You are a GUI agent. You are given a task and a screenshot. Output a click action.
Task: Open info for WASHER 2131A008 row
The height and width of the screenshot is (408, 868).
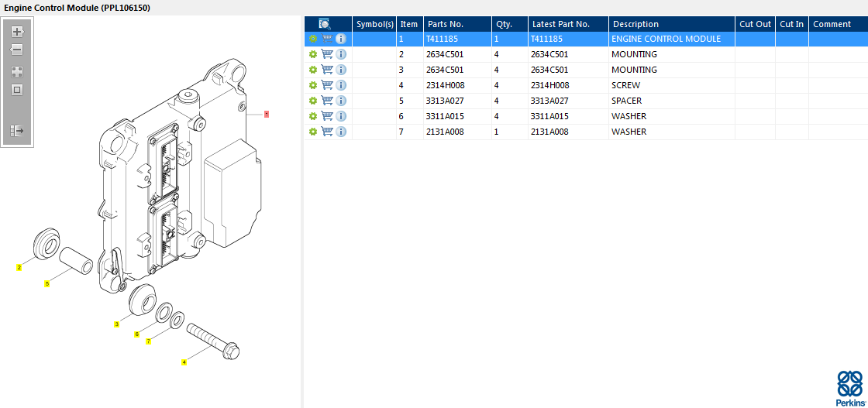(x=341, y=132)
